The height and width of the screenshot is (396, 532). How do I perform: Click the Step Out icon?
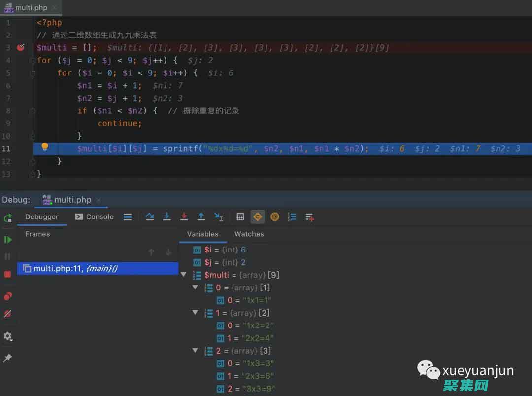coord(201,216)
